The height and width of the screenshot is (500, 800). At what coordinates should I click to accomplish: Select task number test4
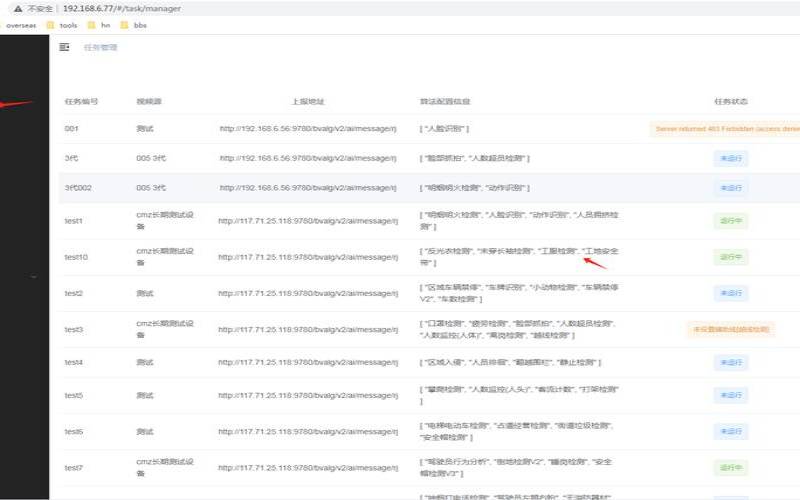(73, 362)
